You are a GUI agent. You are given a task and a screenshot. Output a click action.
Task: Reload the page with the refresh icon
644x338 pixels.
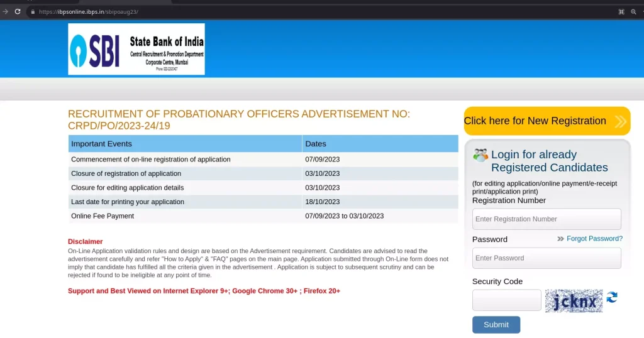18,11
